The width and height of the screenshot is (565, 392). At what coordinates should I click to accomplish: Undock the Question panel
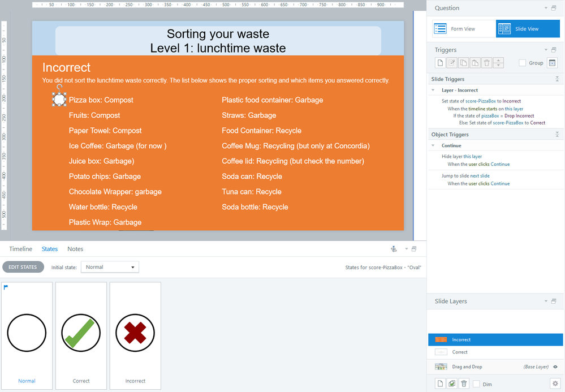554,8
